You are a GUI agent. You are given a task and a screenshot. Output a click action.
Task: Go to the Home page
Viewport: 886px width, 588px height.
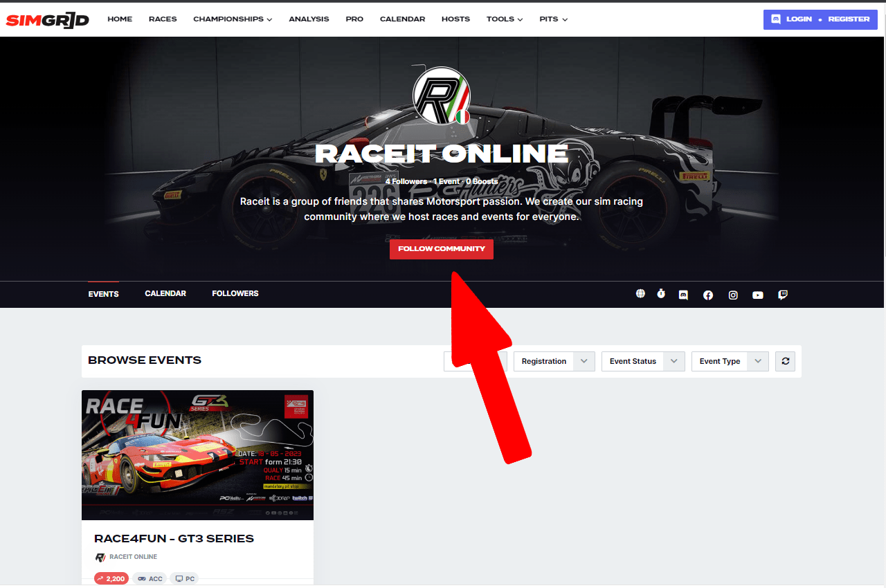point(120,19)
